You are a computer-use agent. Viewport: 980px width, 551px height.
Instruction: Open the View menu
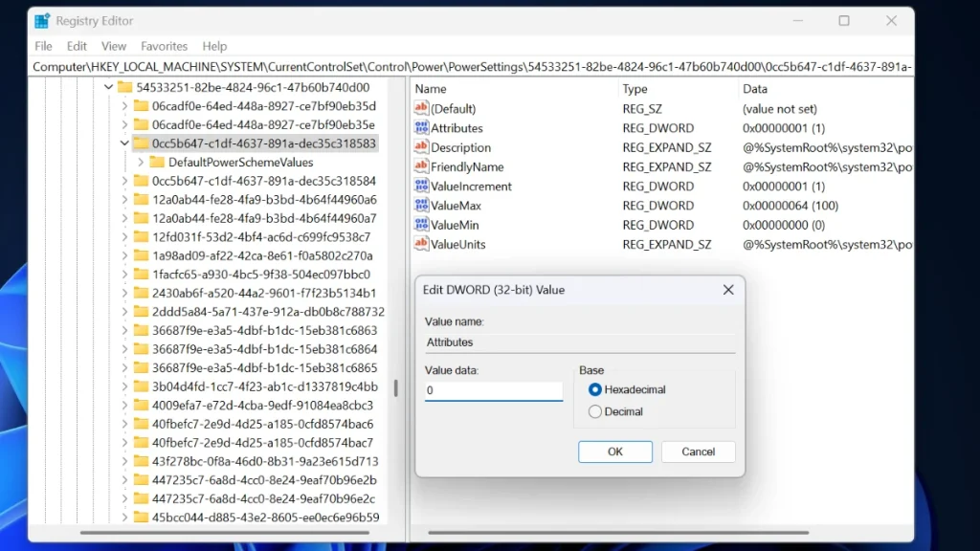click(114, 46)
